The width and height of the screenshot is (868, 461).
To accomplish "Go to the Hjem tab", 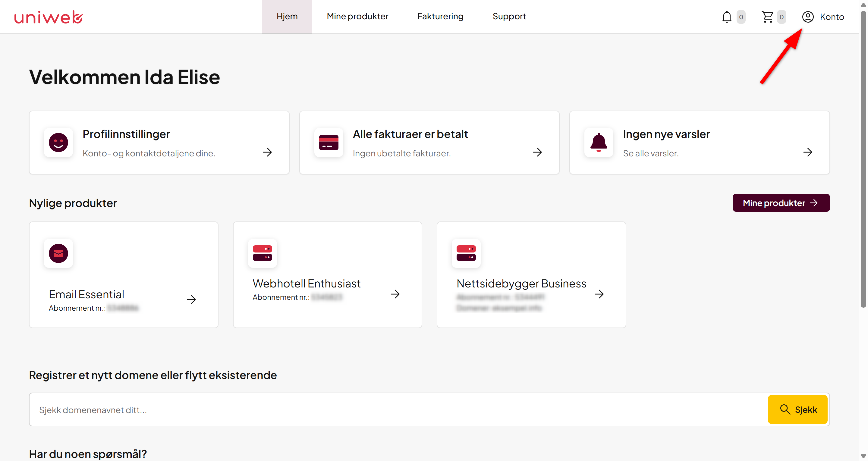I will pyautogui.click(x=287, y=17).
